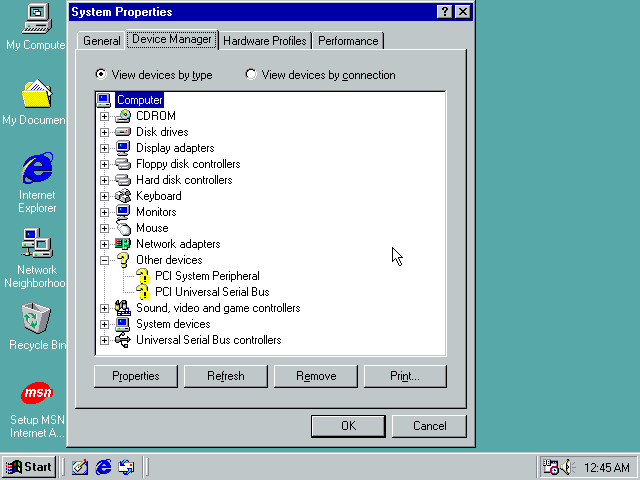The height and width of the screenshot is (480, 640).
Task: Click the PCI System Peripheral warning icon
Action: click(x=142, y=276)
